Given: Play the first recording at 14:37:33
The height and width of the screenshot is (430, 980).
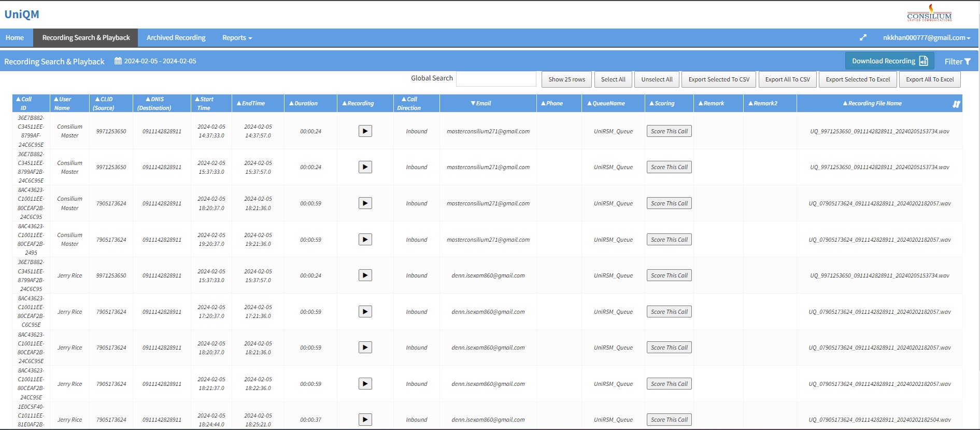Looking at the screenshot, I should [x=365, y=131].
